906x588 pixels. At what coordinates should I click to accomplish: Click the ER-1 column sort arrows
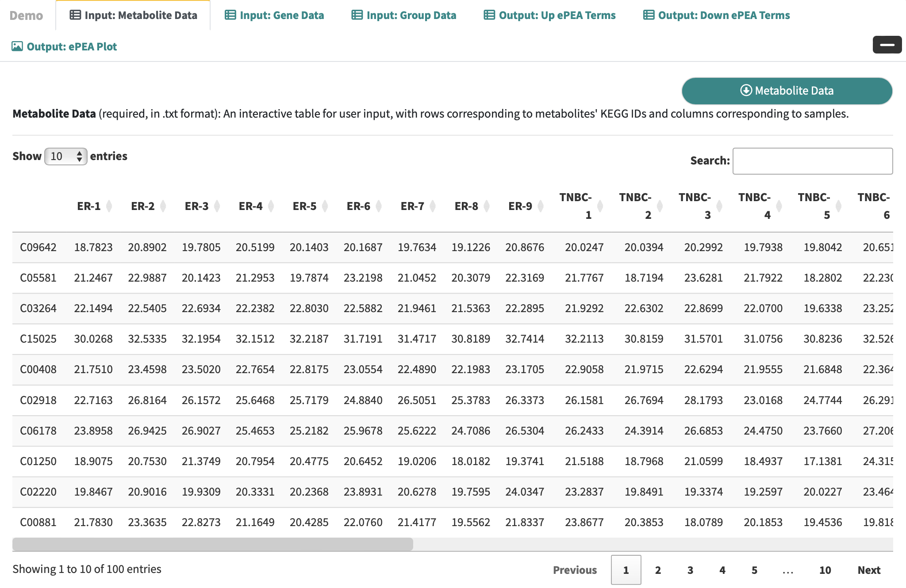coord(109,206)
